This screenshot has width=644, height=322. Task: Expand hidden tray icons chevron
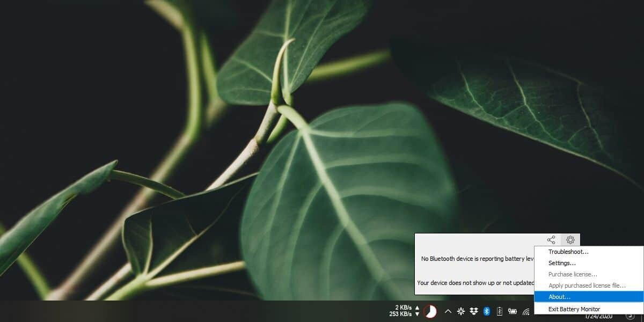[448, 311]
